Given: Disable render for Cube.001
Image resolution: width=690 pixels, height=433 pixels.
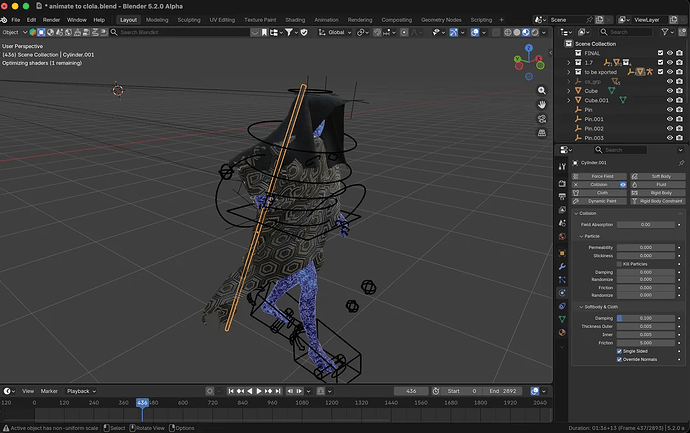Looking at the screenshot, I should pyautogui.click(x=679, y=100).
